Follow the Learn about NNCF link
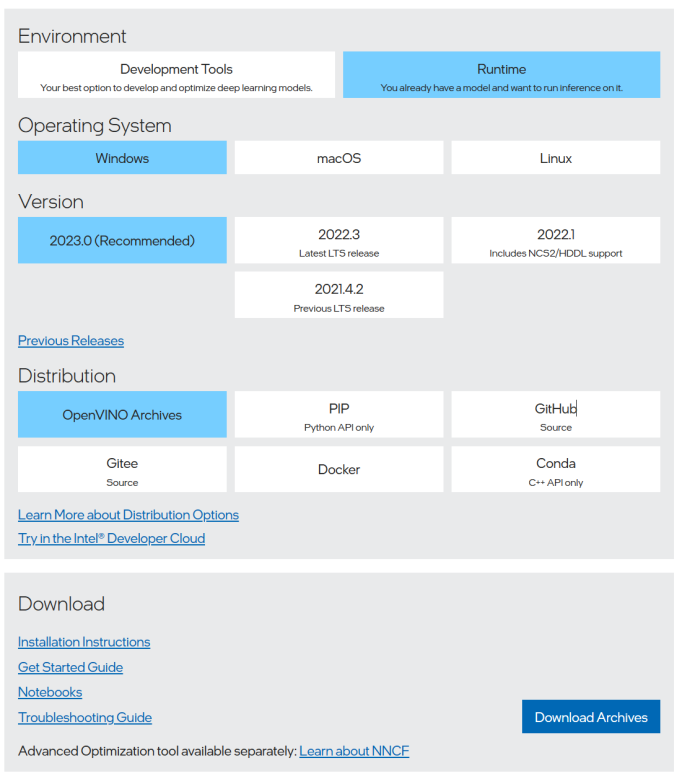The height and width of the screenshot is (776, 682). click(354, 751)
